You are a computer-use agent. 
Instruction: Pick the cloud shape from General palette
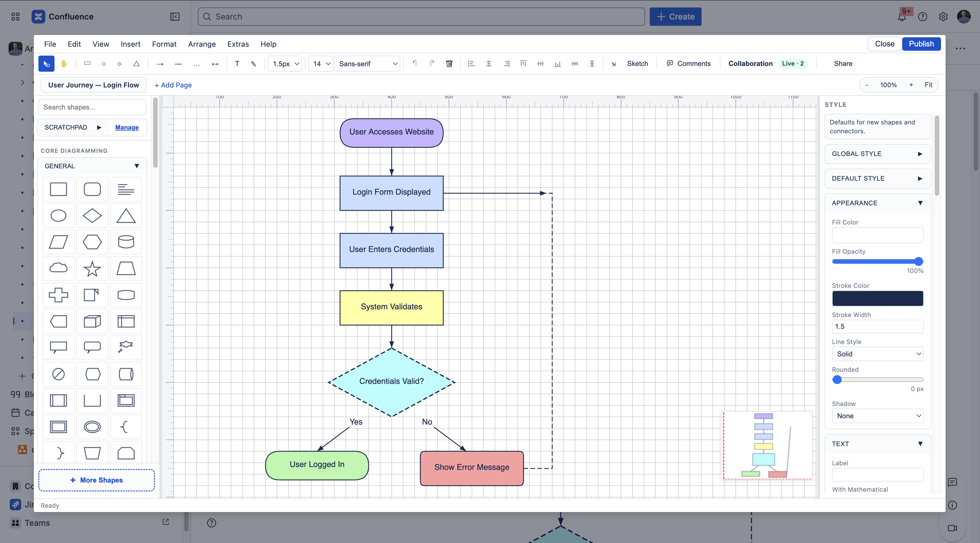[x=58, y=268]
